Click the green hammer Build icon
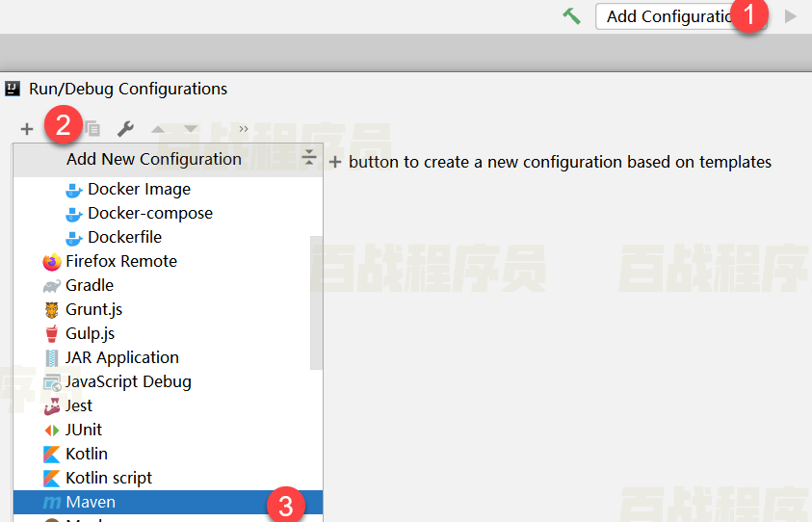 point(572,16)
